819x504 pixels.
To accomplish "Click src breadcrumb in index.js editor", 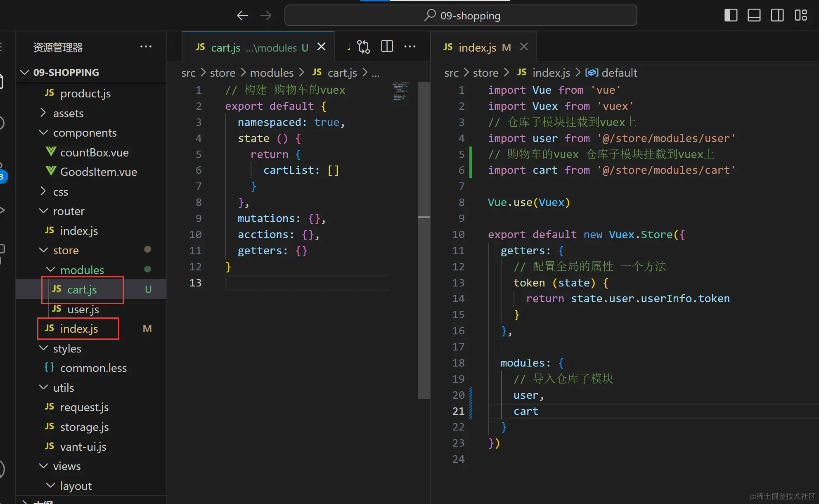I will point(451,73).
